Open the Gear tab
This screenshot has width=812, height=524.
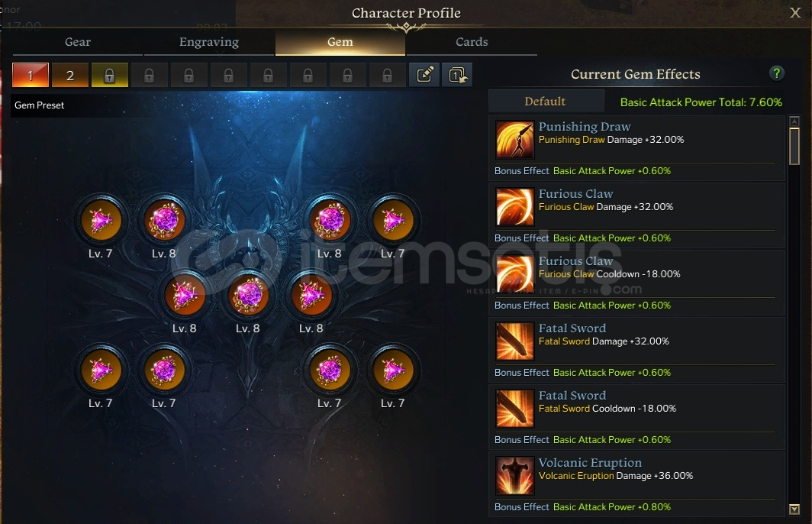pyautogui.click(x=78, y=42)
